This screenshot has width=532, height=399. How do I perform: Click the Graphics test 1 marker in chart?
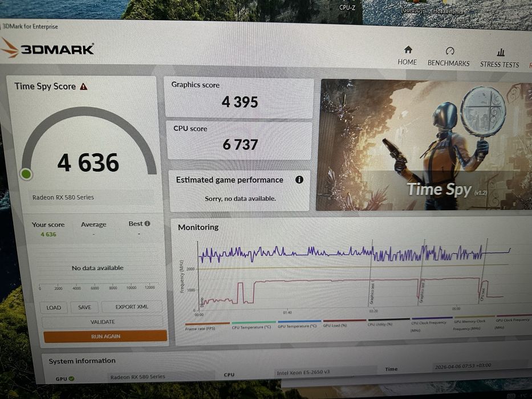pyautogui.click(x=372, y=292)
